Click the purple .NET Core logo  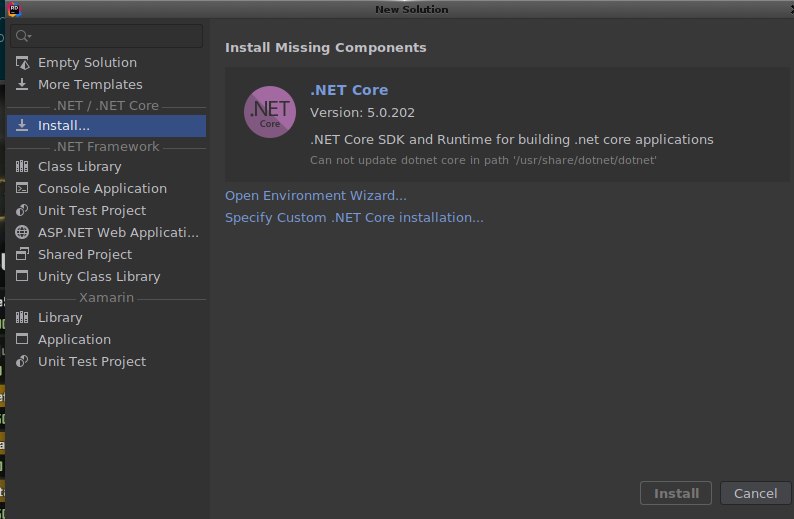[x=270, y=112]
